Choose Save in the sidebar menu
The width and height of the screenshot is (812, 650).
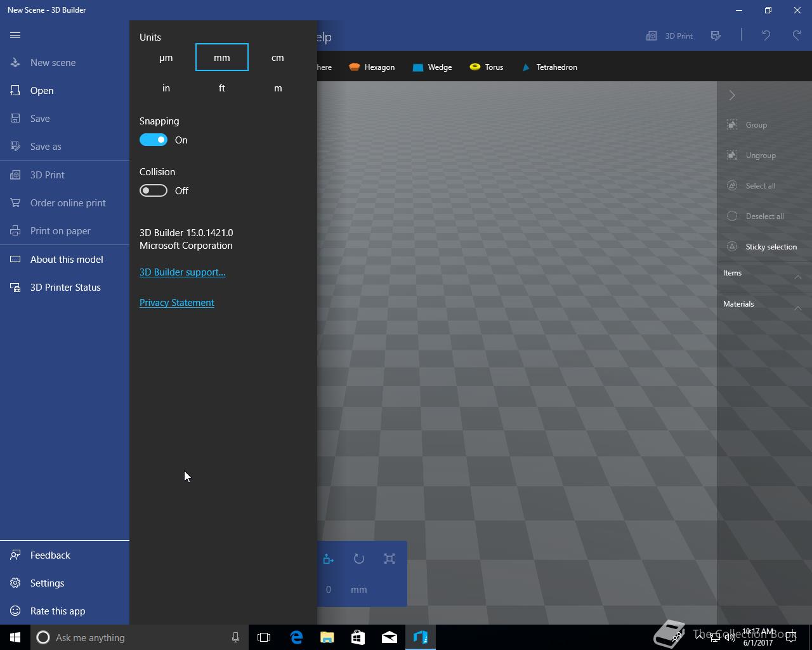click(65, 118)
